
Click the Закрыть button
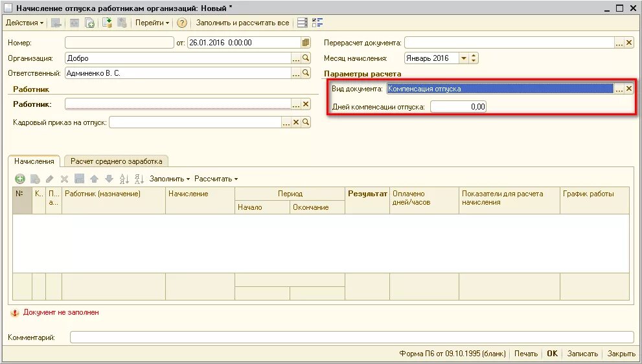coord(621,354)
